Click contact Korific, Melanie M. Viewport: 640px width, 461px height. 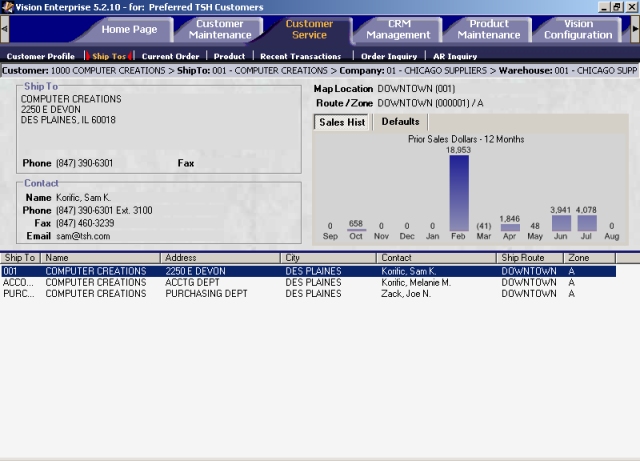click(x=416, y=283)
